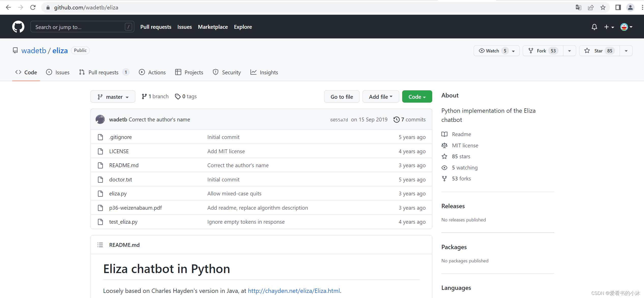Open the green Code dropdown
The height and width of the screenshot is (298, 644).
coord(417,97)
